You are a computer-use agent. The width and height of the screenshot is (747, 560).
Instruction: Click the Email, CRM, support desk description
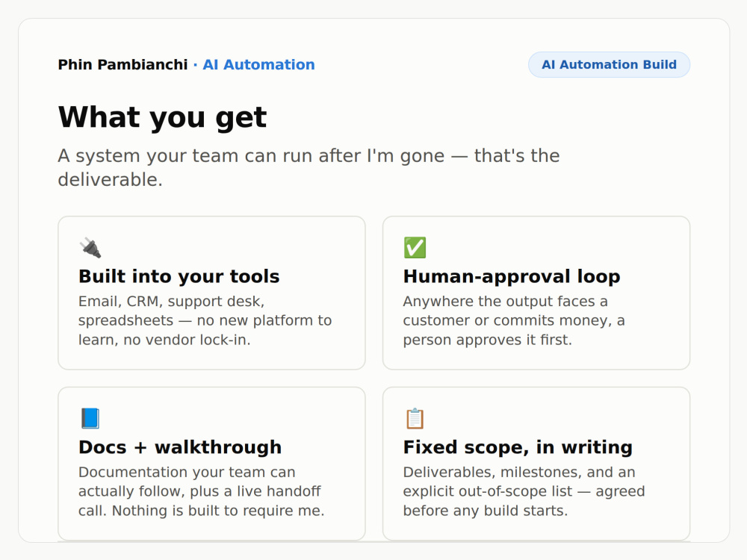click(205, 320)
